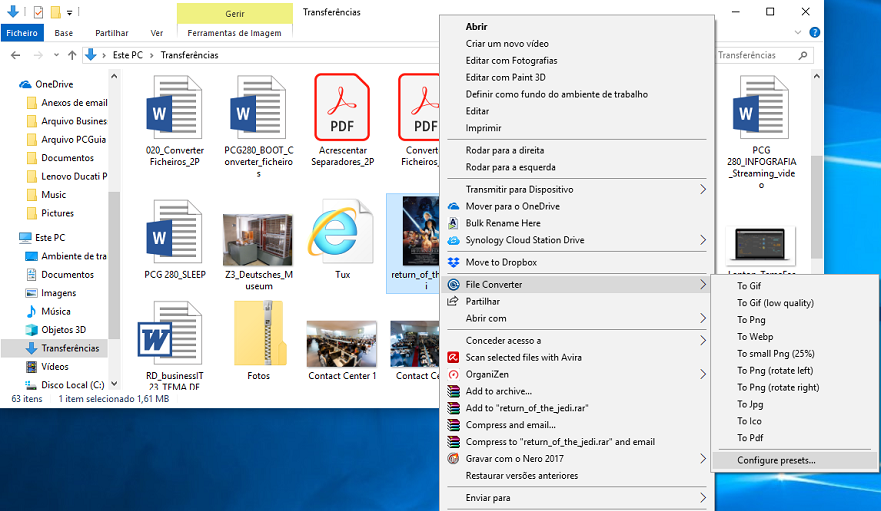Image resolution: width=881 pixels, height=511 pixels.
Task: Click the Mover para o OneDrive icon
Action: [x=453, y=206]
